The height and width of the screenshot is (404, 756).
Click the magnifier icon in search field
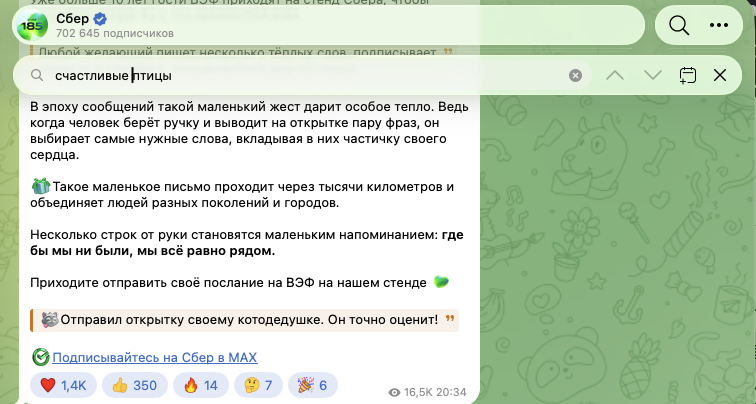(37, 75)
